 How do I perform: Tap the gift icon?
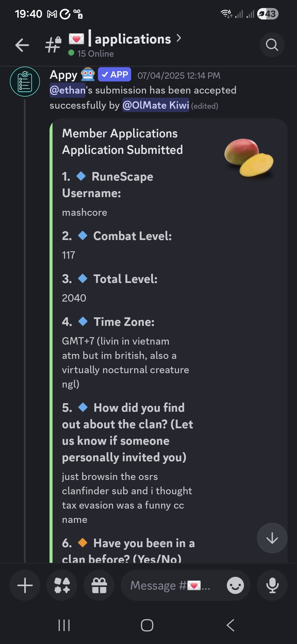tap(99, 585)
